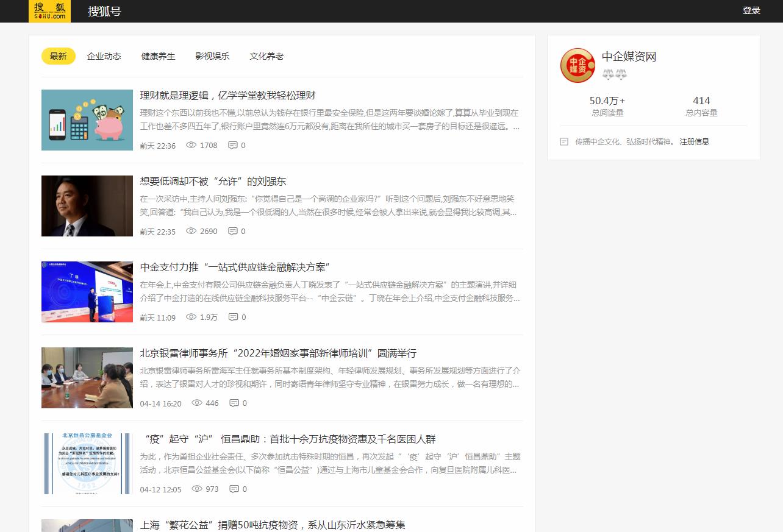Click the 50.4万+ 总阅读量 figure
783x532 pixels.
[607, 101]
